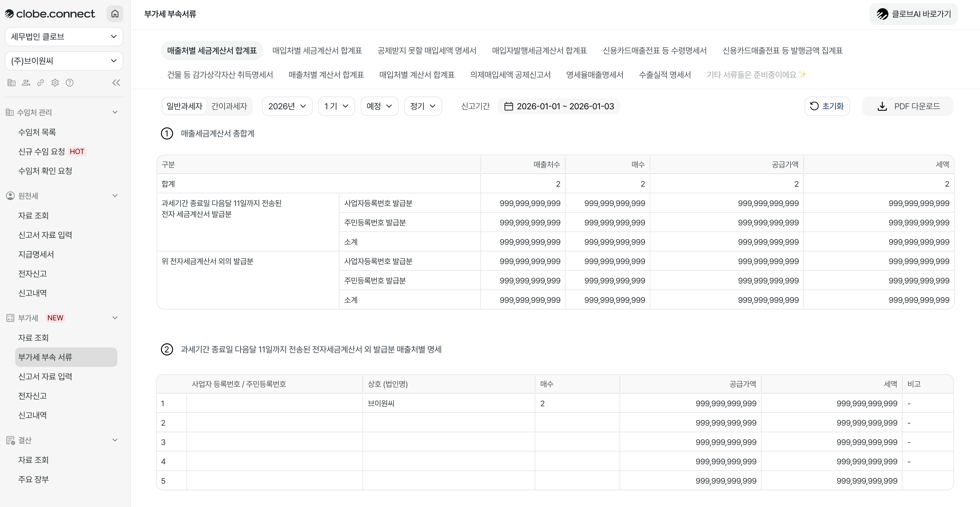This screenshot has width=980, height=507.
Task: Open the users icon in sidebar toolbar
Action: click(x=26, y=82)
